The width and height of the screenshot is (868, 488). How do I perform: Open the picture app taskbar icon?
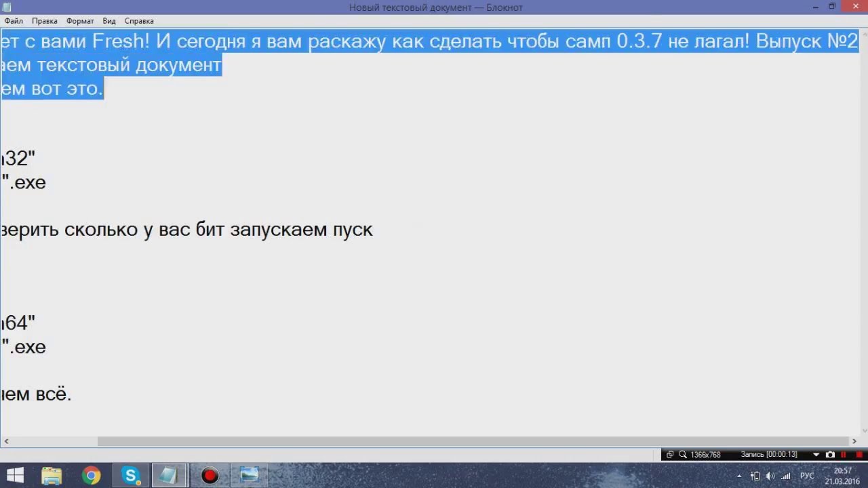click(x=250, y=476)
